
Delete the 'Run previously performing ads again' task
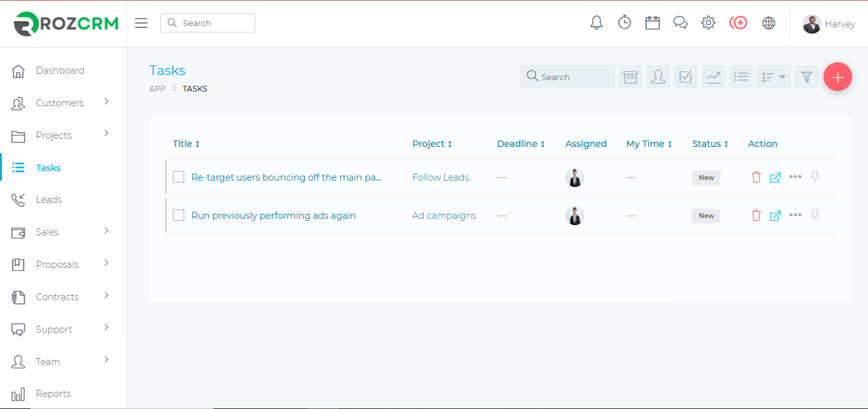coord(756,216)
